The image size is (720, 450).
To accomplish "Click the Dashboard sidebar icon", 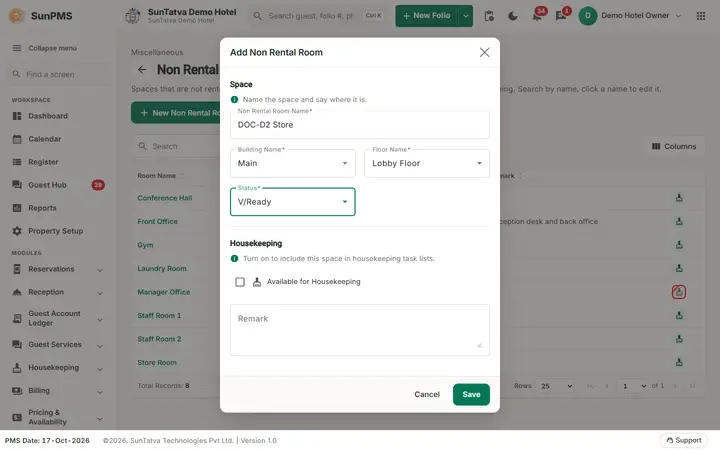I will tap(17, 116).
